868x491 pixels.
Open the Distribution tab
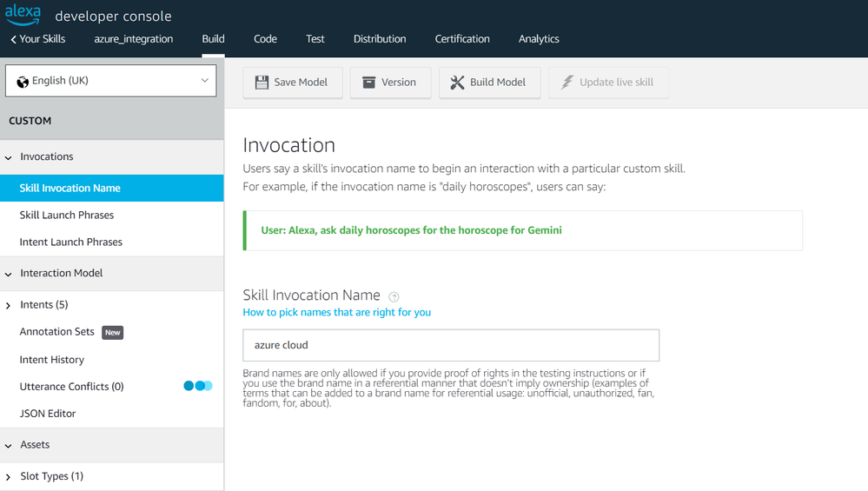(380, 39)
